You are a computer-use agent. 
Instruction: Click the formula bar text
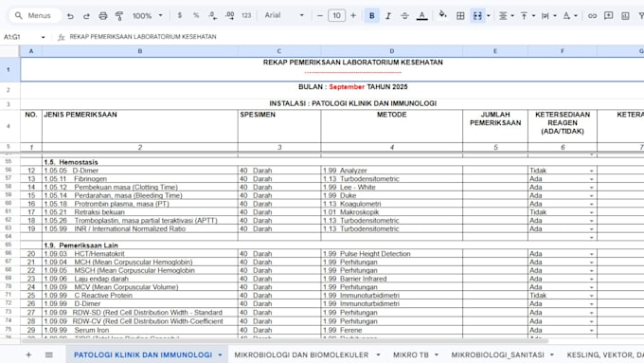tap(142, 37)
